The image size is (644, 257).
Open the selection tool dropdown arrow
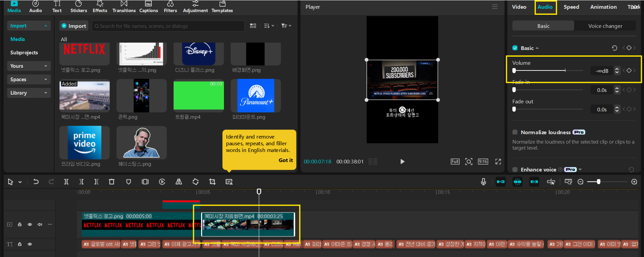tap(20, 182)
